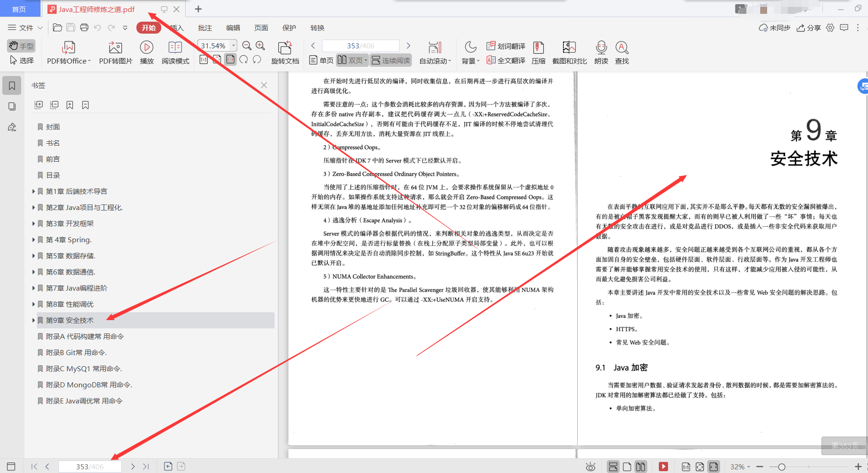Click the 分享 share button
868x473 pixels.
809,28
